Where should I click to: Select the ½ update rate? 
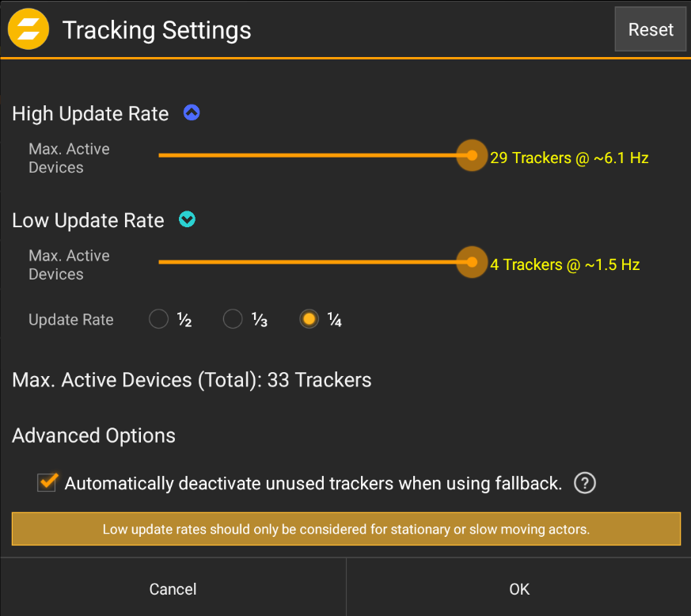[158, 318]
